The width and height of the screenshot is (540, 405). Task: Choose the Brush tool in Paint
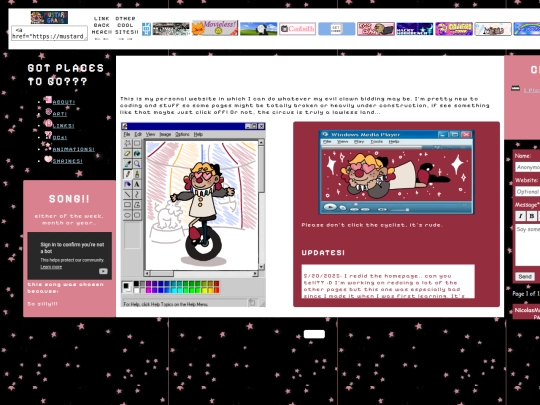tap(137, 174)
